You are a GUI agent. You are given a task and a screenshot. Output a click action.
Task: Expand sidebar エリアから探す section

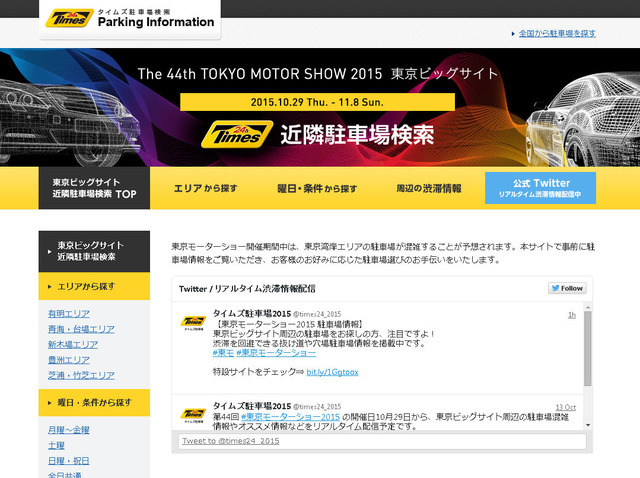point(94,286)
